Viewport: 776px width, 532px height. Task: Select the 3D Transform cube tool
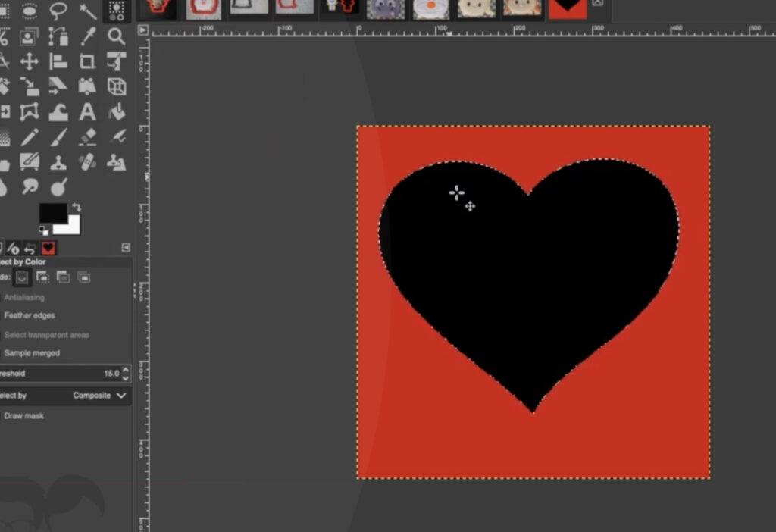[116, 86]
